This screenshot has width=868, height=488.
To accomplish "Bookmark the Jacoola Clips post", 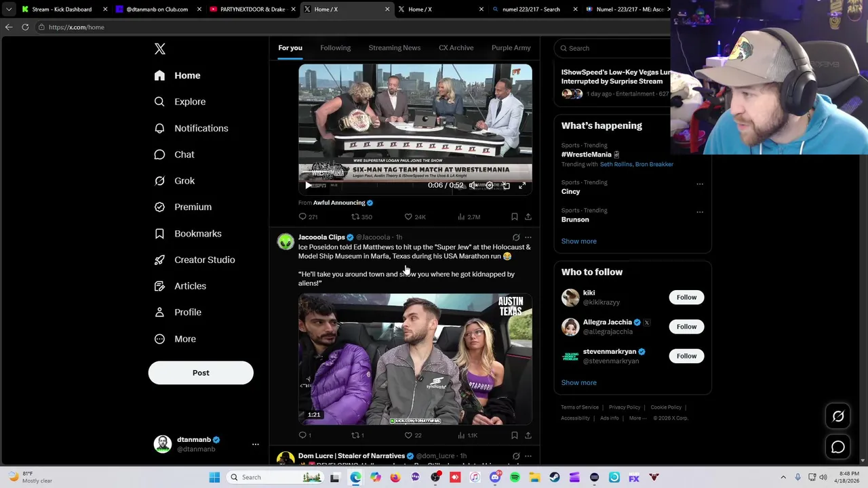I will pyautogui.click(x=515, y=435).
